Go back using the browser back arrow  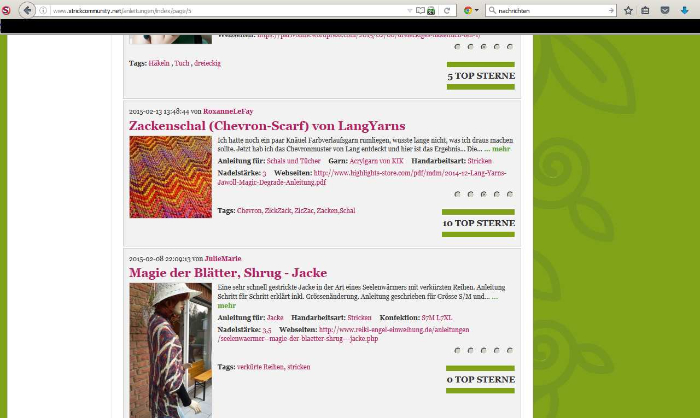[x=27, y=10]
